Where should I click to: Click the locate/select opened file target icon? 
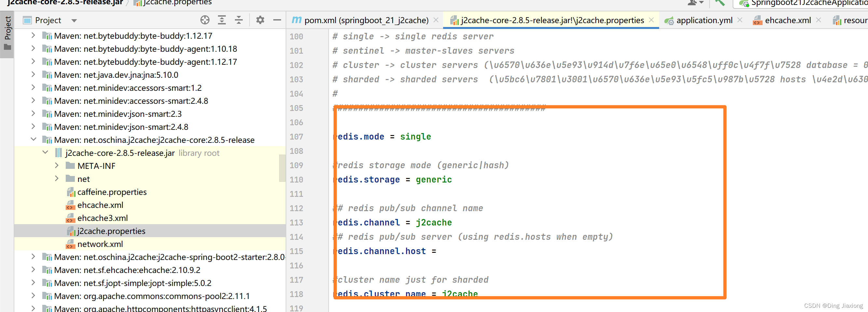[205, 20]
